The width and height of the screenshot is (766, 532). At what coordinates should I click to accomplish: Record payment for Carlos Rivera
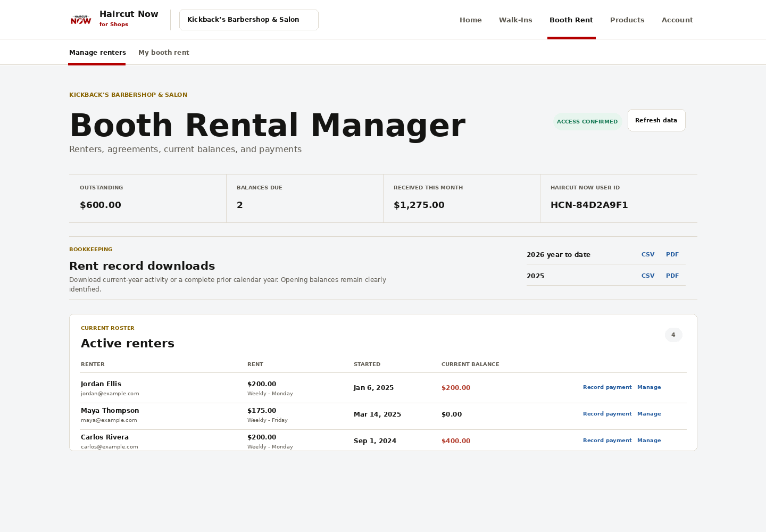[x=607, y=440]
